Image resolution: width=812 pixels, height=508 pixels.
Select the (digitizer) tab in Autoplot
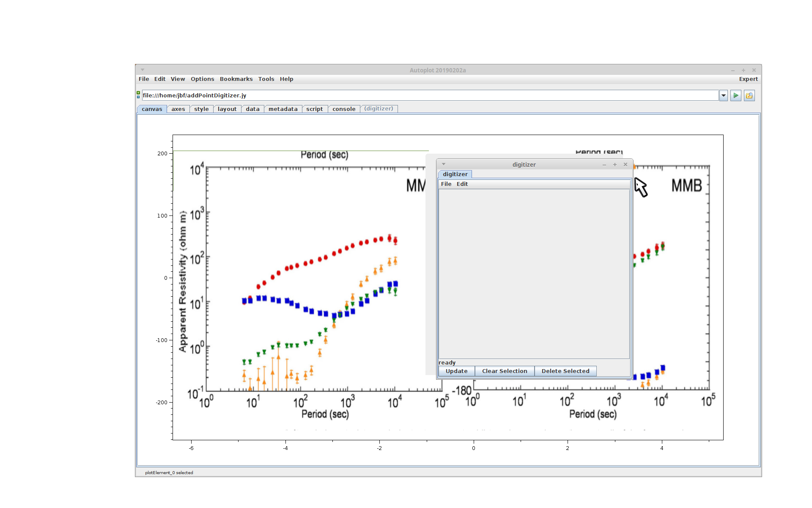coord(379,109)
